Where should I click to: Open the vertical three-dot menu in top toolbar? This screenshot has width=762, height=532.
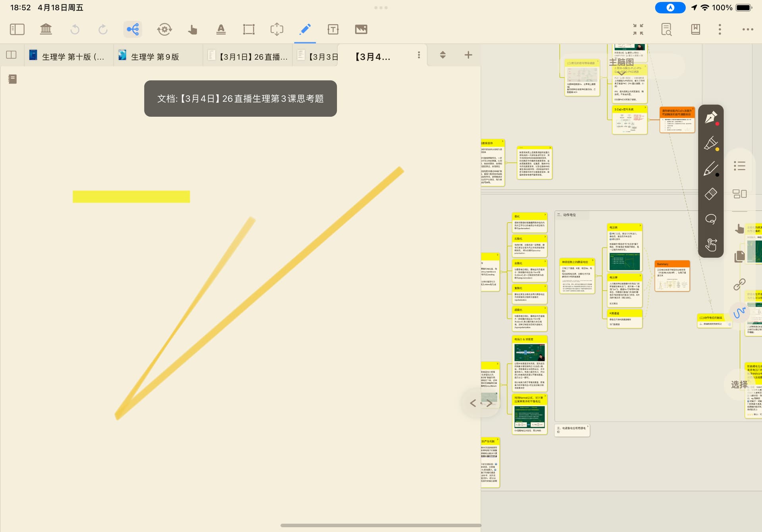tap(720, 29)
